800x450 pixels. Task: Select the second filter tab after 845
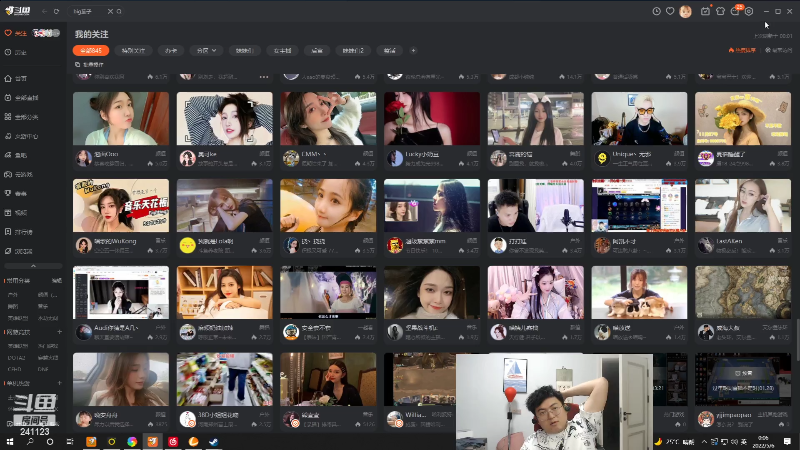pos(133,51)
